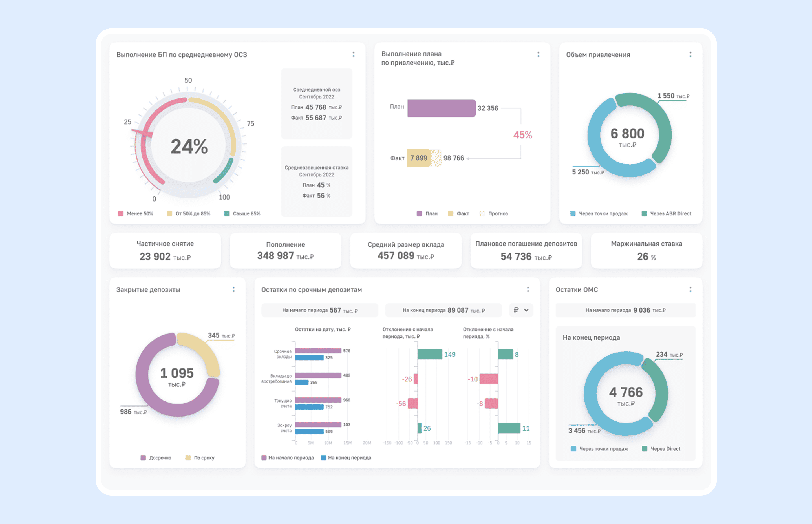Click the На конец периода 89 087 pill
Viewport: 812px width, 524px height.
(443, 310)
